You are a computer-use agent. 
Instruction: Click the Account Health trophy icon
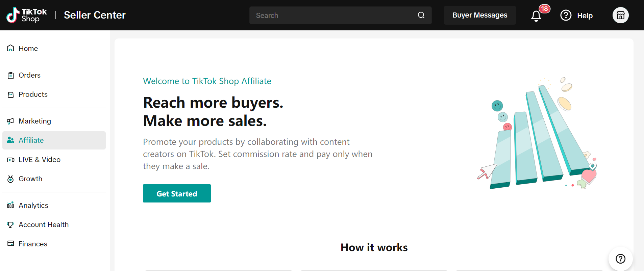coord(11,225)
